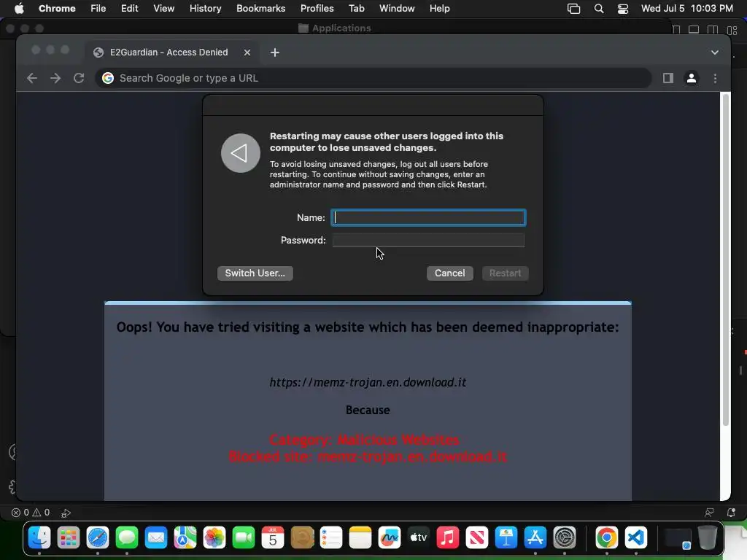Open System Settings from the Dock
Viewport: 747px width, 560px height.
click(565, 538)
